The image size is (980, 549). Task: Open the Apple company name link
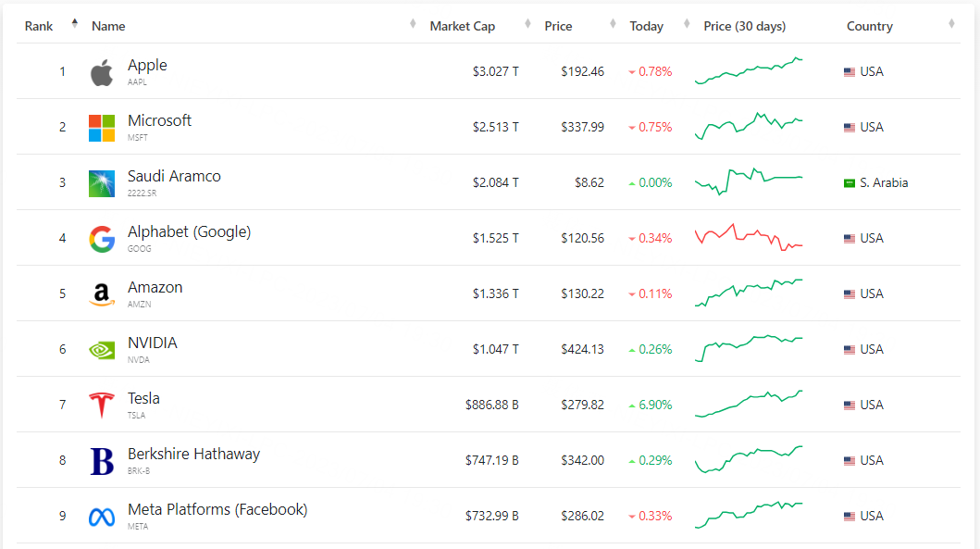[x=147, y=65]
